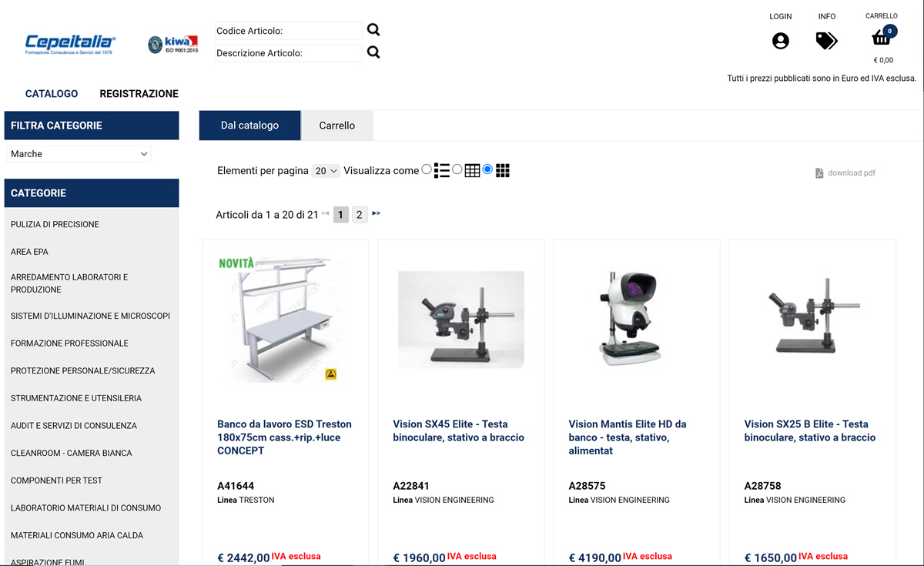Viewport: 924px width, 566px height.
Task: Open the Marche filter dropdown
Action: pyautogui.click(x=79, y=154)
